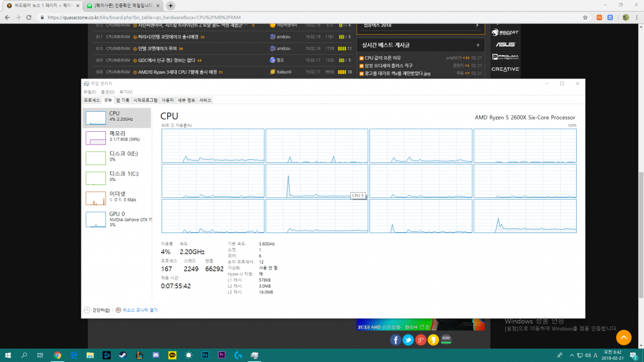Open post GDC에서 신규 젠2 정보는 없다
Image resolution: width=644 pixels, height=362 pixels.
[166, 60]
